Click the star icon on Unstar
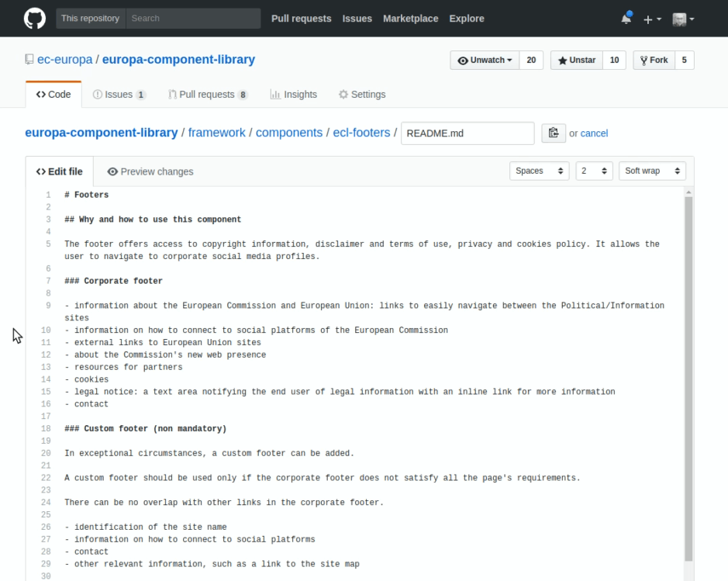 pos(562,61)
